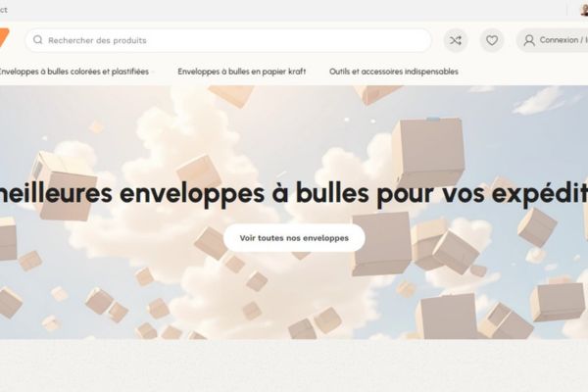Click the empty beige area below banner
Image resolution: width=588 pixels, height=392 pixels.
(x=294, y=366)
